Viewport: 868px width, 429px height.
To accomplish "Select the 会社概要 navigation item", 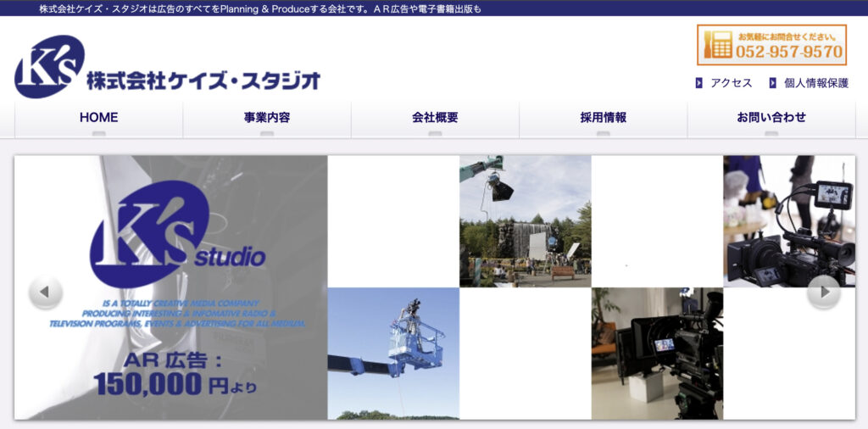I will coord(435,118).
